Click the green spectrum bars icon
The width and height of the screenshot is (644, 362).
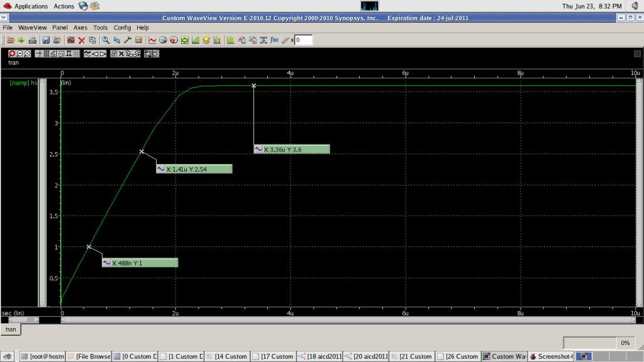(x=231, y=40)
